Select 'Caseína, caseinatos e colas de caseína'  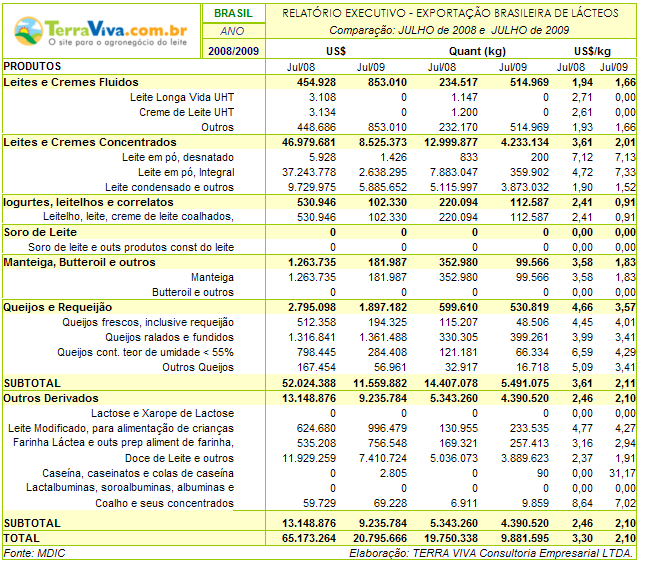click(x=138, y=473)
